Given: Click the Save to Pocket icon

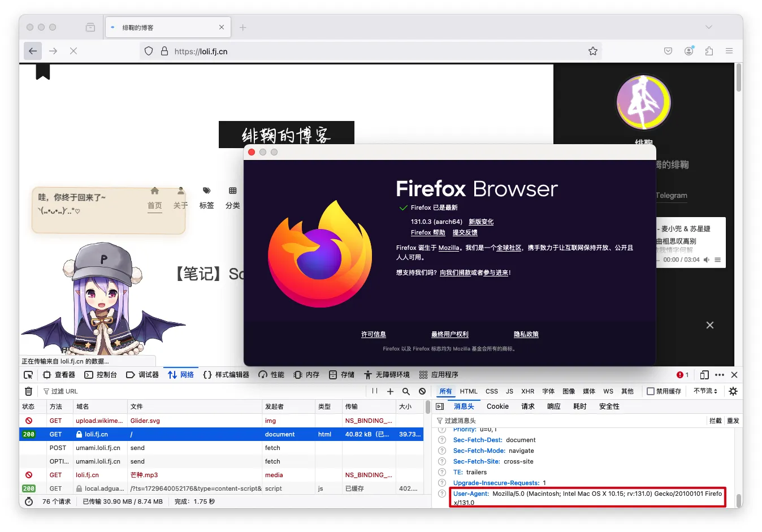Looking at the screenshot, I should (668, 51).
